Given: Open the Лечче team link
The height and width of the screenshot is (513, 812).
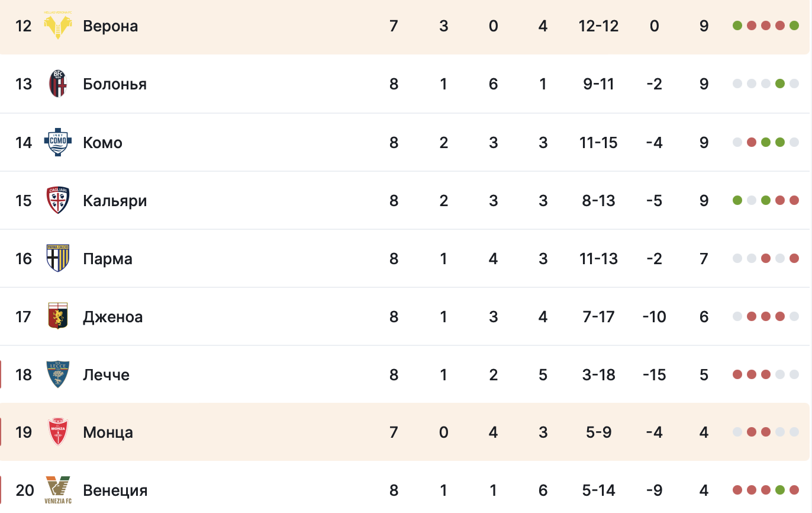Looking at the screenshot, I should [x=106, y=374].
